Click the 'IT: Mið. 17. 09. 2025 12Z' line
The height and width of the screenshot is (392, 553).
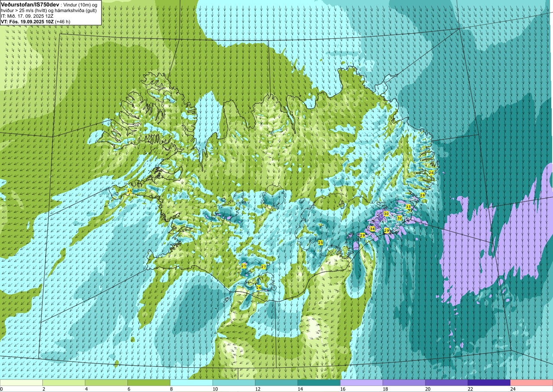coord(27,16)
